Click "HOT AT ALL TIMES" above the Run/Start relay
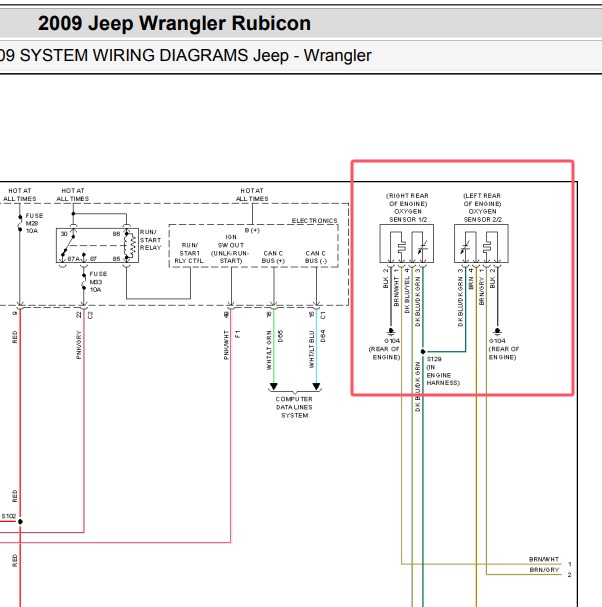The image size is (602, 607). [73, 195]
